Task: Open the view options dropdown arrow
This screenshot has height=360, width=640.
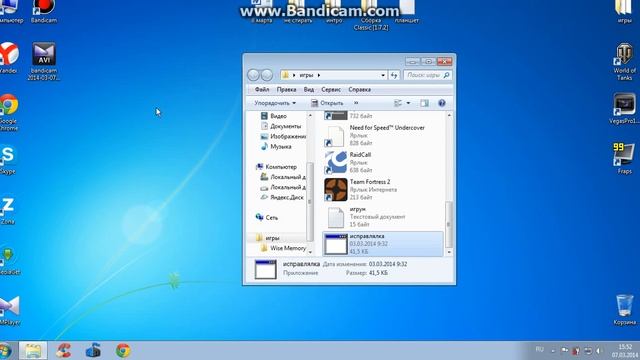Action: [x=408, y=103]
